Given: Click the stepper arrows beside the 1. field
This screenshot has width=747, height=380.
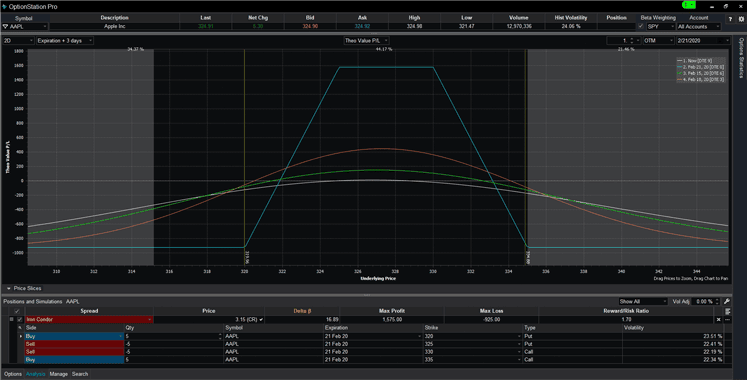Looking at the screenshot, I should tap(632, 41).
